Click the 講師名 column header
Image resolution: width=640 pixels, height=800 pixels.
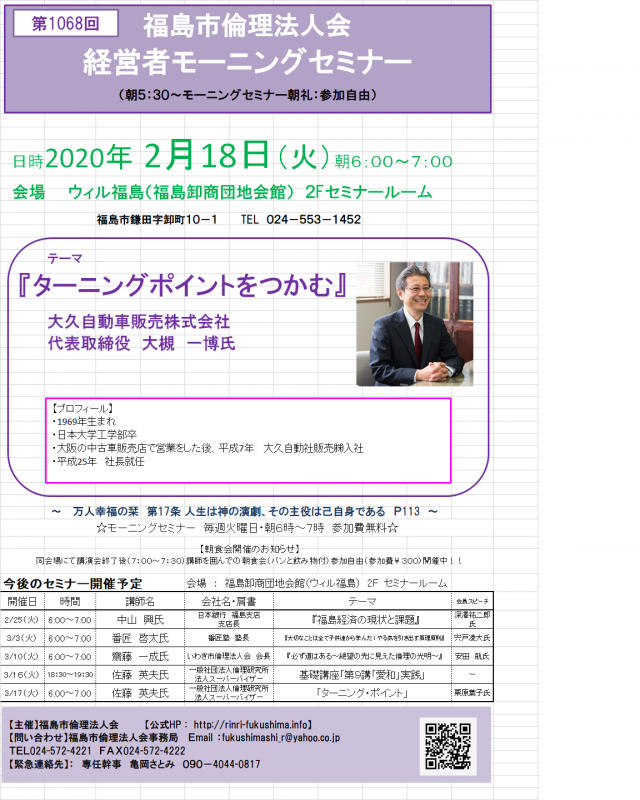138,602
